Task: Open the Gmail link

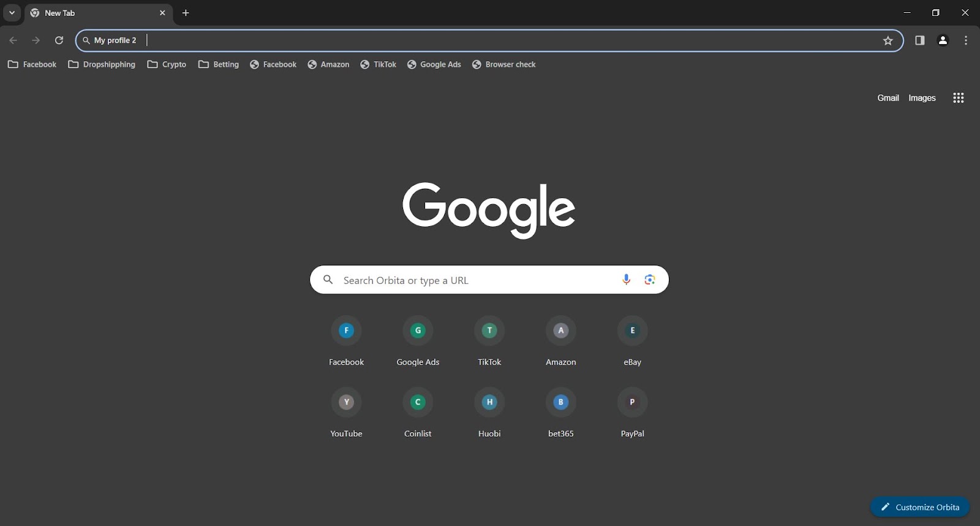Action: coord(888,98)
